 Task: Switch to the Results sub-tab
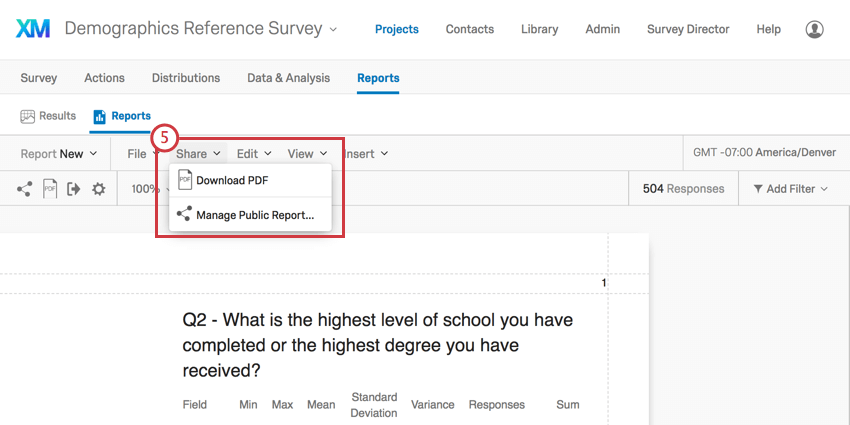point(48,116)
